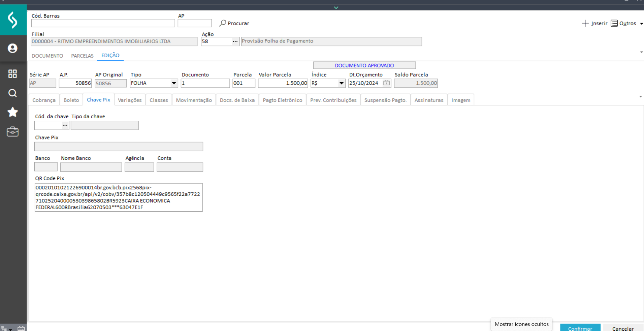644x331 pixels.
Task: Expand the arrow right of detail tabs
Action: pos(641,97)
